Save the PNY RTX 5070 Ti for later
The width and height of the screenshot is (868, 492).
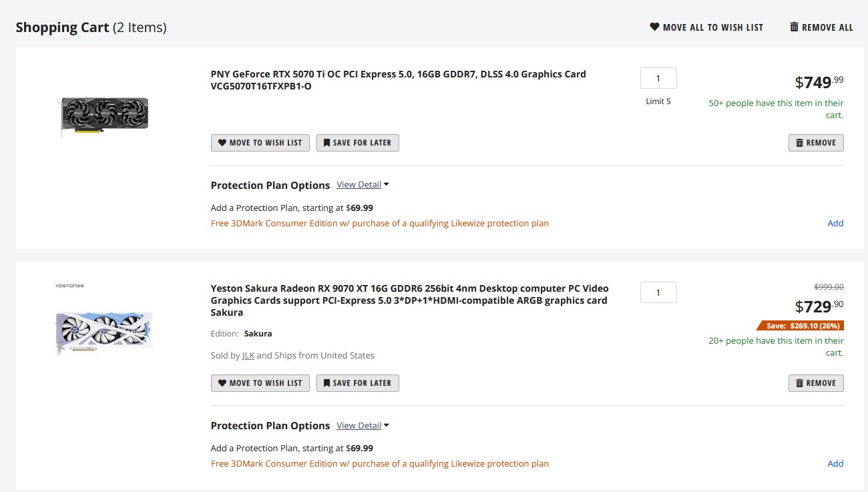(358, 143)
